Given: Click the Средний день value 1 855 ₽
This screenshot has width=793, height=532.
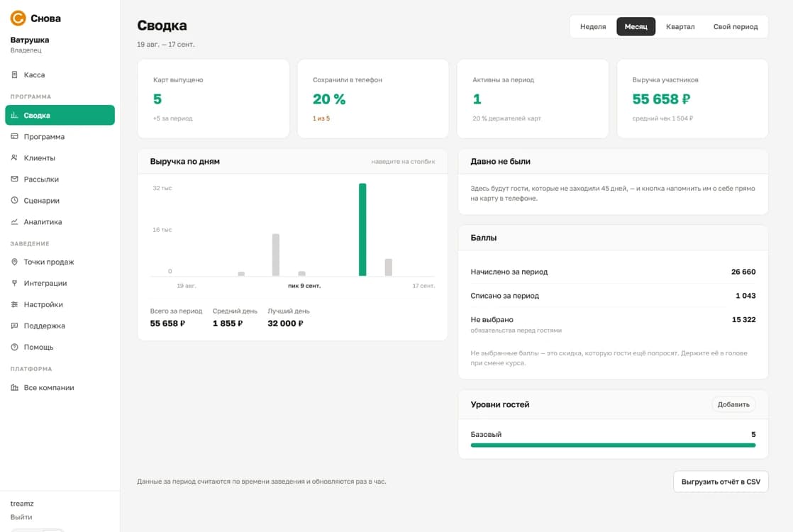Looking at the screenshot, I should (x=228, y=323).
